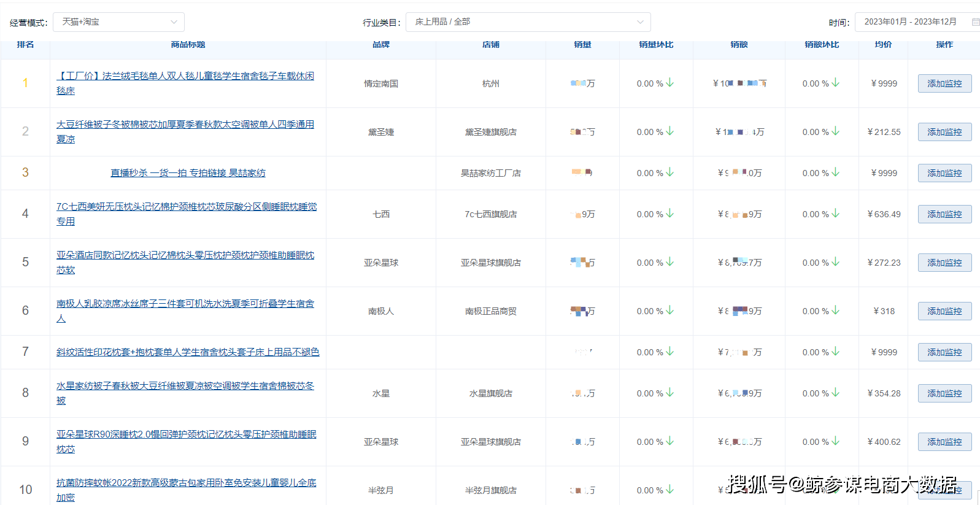Screen dimensions: 980x505
Task: Open the 斜纹活性印花枕套+抱枕套 product link
Action: click(188, 352)
